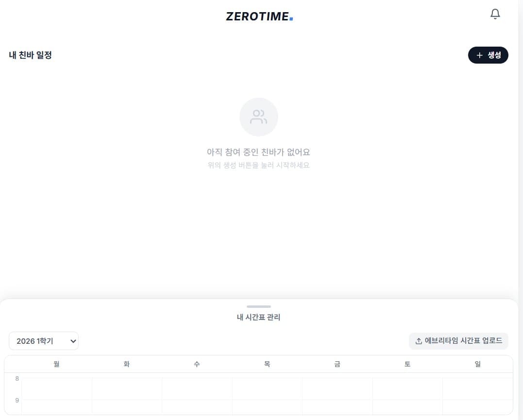This screenshot has width=523, height=420.
Task: Open the 2026 1학기 semester dropdown
Action: pyautogui.click(x=44, y=341)
